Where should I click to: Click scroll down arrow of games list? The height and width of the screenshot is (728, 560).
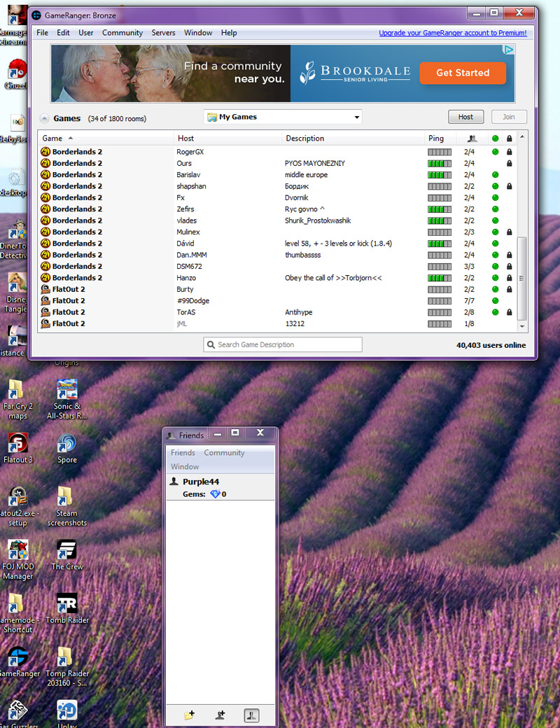point(522,326)
